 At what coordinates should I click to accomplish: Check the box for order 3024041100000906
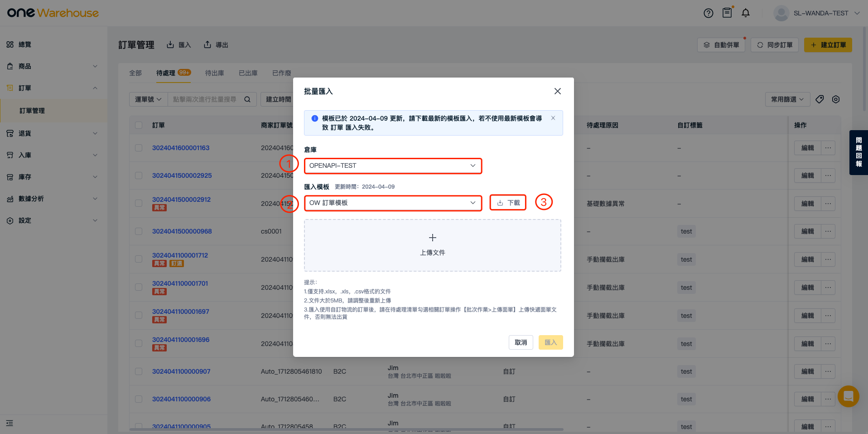(139, 399)
